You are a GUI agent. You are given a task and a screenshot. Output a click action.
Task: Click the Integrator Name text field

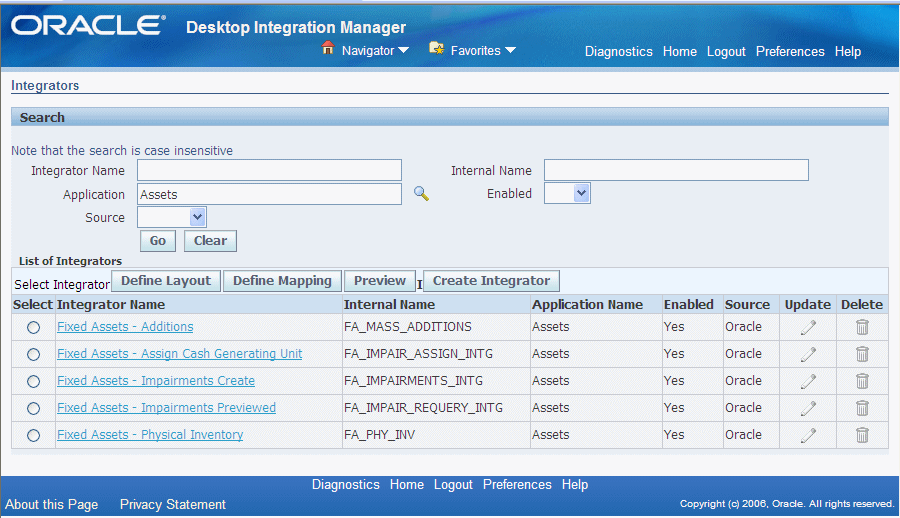(x=269, y=171)
